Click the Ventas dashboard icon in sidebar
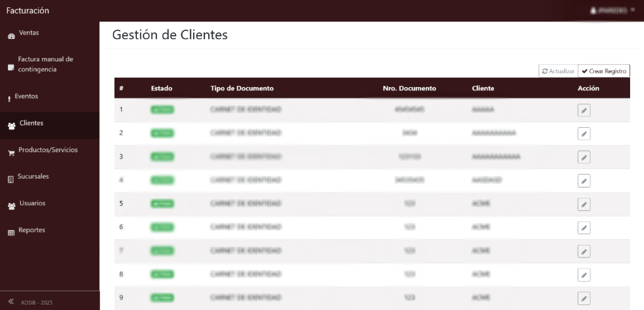Image resolution: width=644 pixels, height=310 pixels. 11,35
